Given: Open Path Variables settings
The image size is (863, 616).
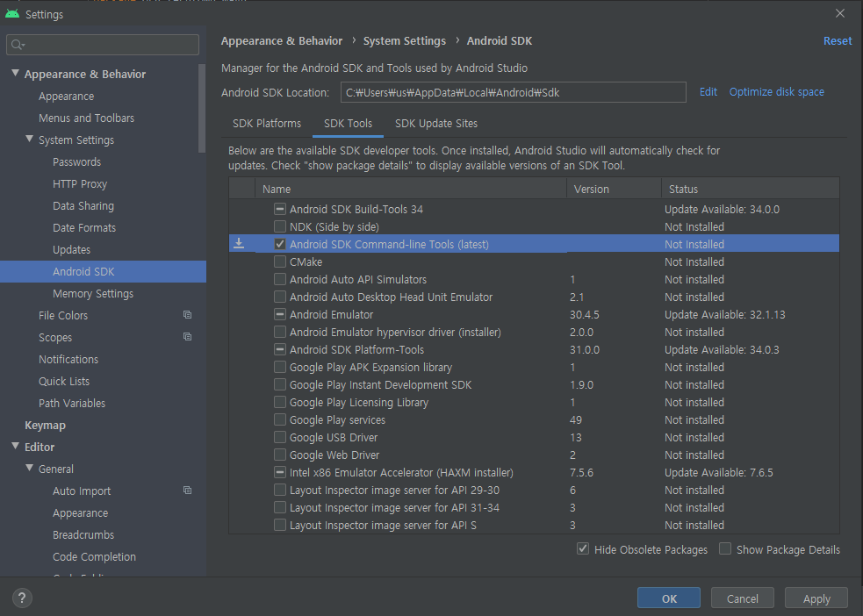Looking at the screenshot, I should tap(71, 403).
